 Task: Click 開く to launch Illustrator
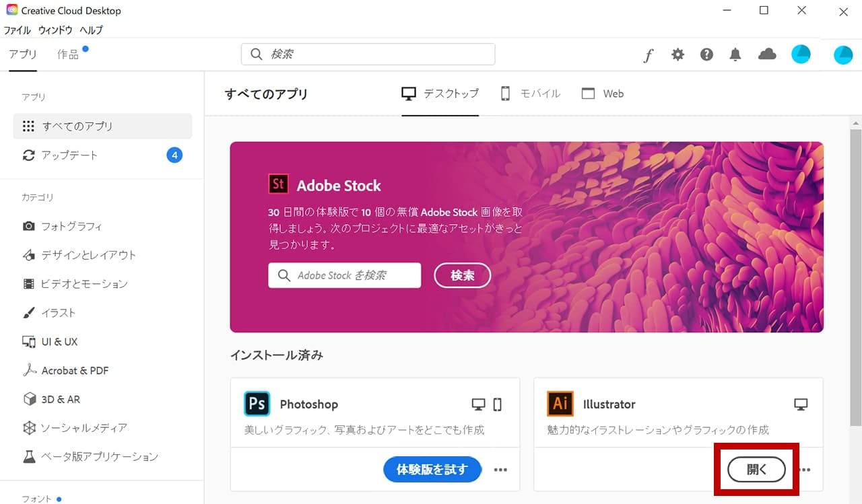point(756,470)
